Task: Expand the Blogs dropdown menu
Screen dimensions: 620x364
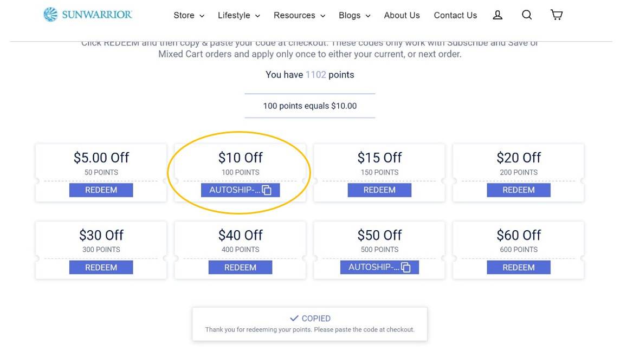Action: [354, 15]
